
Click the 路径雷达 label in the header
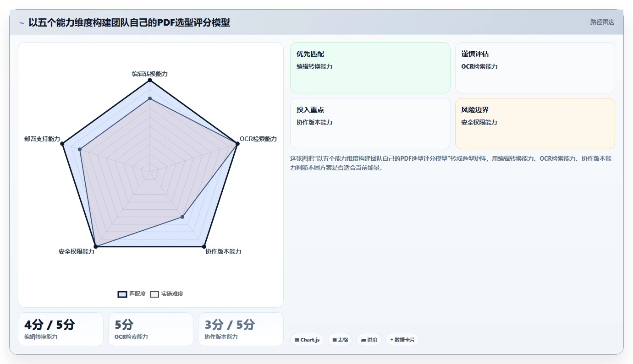click(x=602, y=22)
